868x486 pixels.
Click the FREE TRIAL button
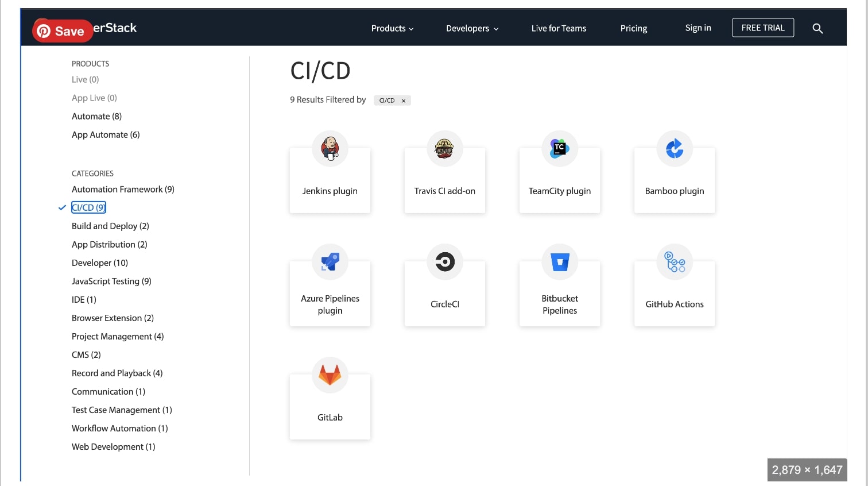click(x=763, y=27)
